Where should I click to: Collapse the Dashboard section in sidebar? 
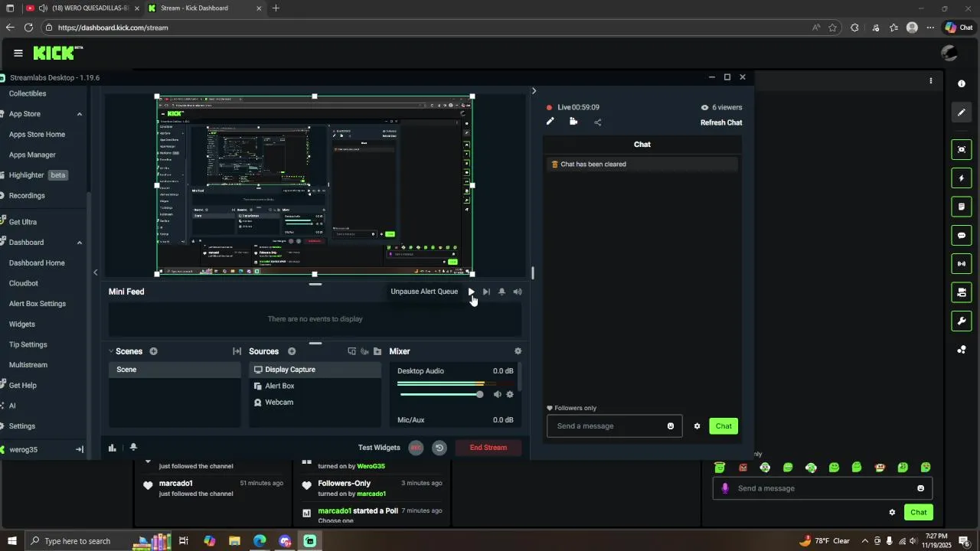[x=80, y=243]
